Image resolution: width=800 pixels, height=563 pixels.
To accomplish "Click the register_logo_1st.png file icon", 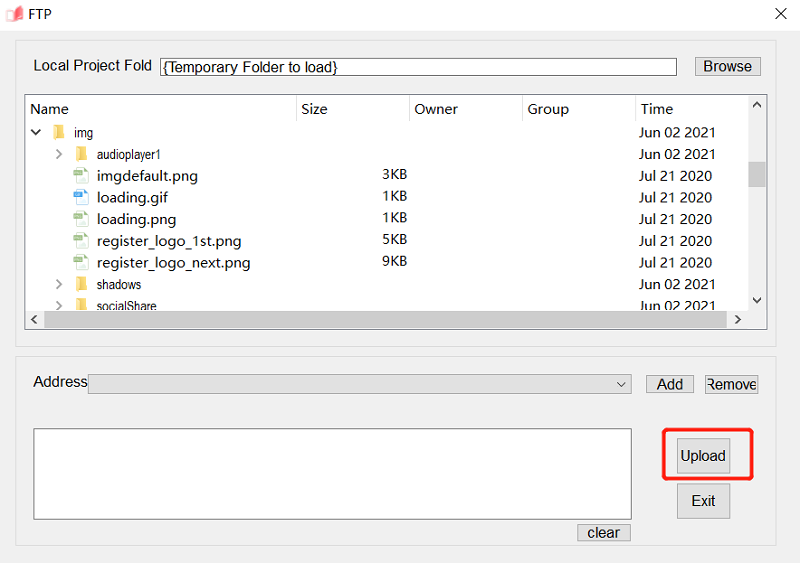I will [x=81, y=241].
